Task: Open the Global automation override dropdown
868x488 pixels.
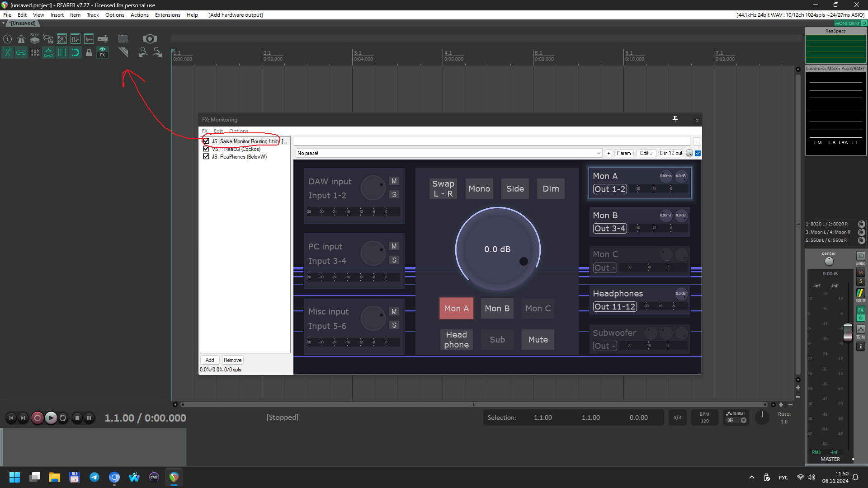Action: (x=743, y=421)
